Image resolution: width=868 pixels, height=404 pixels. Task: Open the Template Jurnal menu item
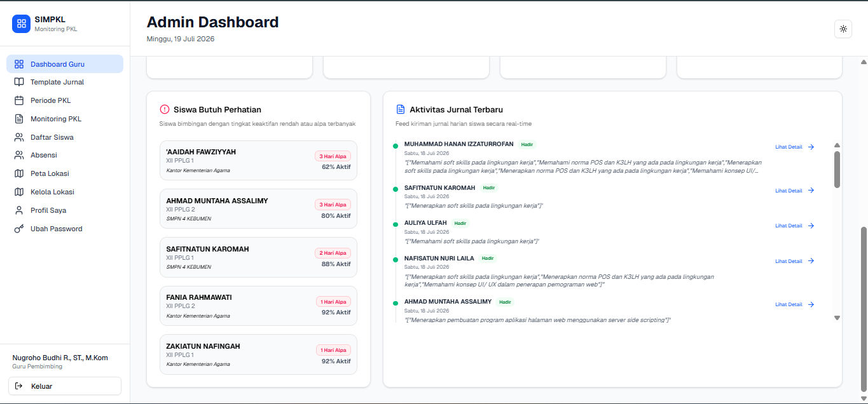[65, 82]
